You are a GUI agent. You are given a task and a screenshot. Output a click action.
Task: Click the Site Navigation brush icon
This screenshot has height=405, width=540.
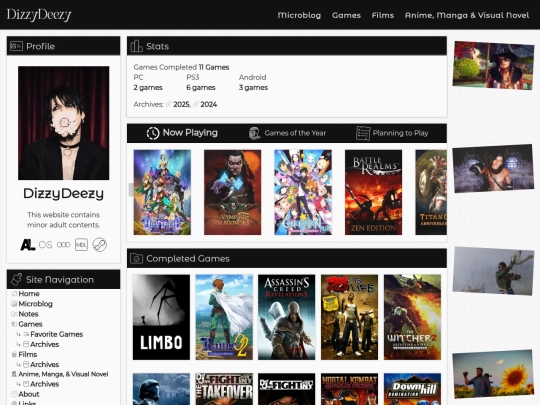(17, 279)
